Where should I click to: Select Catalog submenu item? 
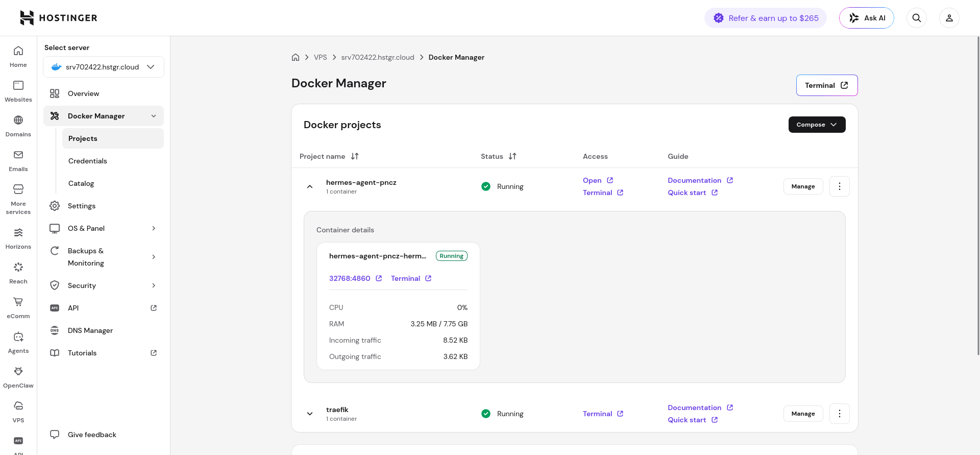click(x=113, y=183)
